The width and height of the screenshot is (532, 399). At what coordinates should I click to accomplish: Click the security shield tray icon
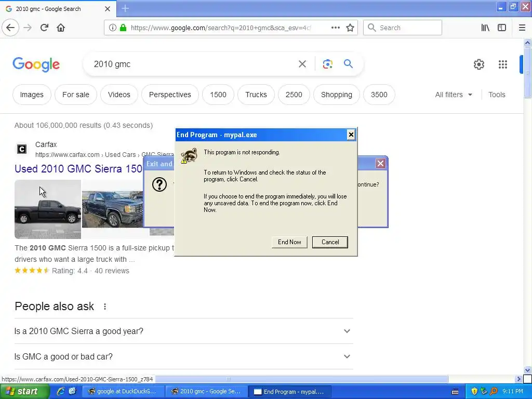(474, 391)
